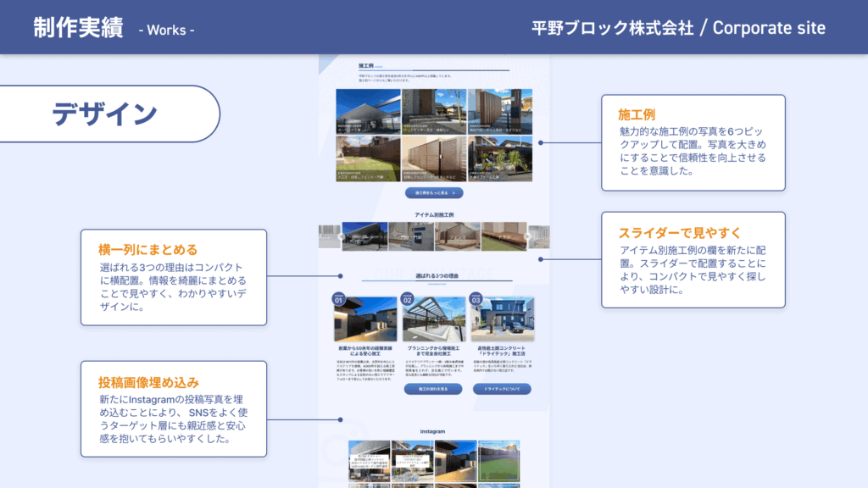Click the 01 reason number badge
Screen dimensions: 868x488
coord(339,300)
